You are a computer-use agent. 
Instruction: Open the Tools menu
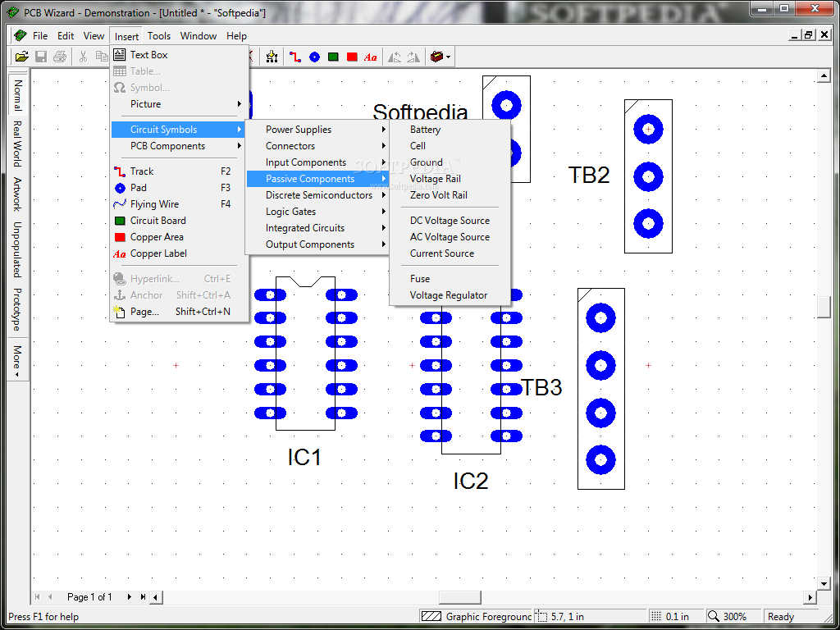coord(159,36)
